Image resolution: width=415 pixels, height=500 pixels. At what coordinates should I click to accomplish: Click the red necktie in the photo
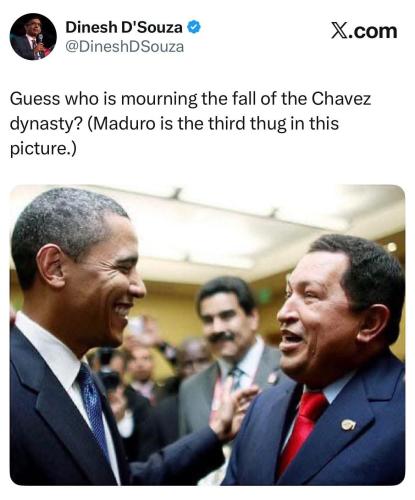pos(303,433)
